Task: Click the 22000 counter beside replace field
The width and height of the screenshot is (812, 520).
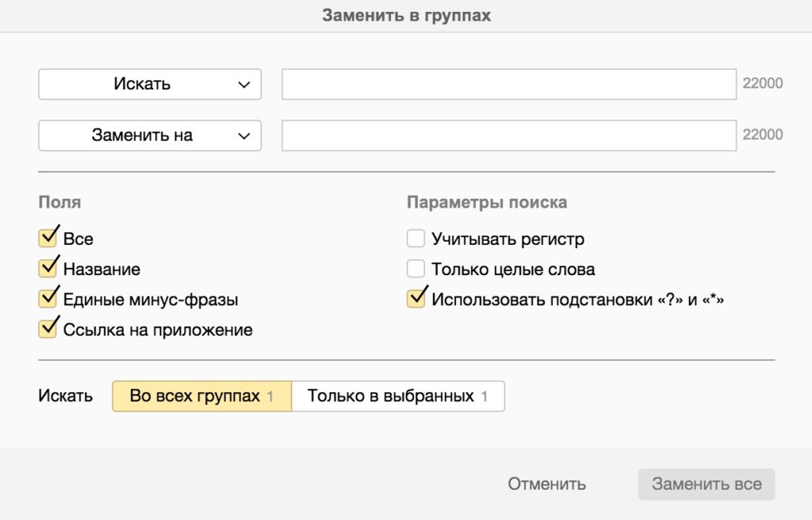Action: click(762, 135)
